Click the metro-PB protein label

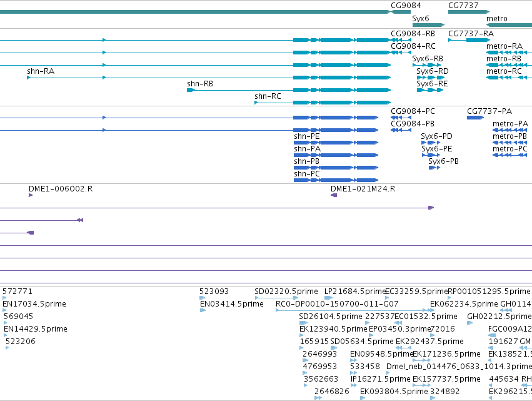point(509,136)
